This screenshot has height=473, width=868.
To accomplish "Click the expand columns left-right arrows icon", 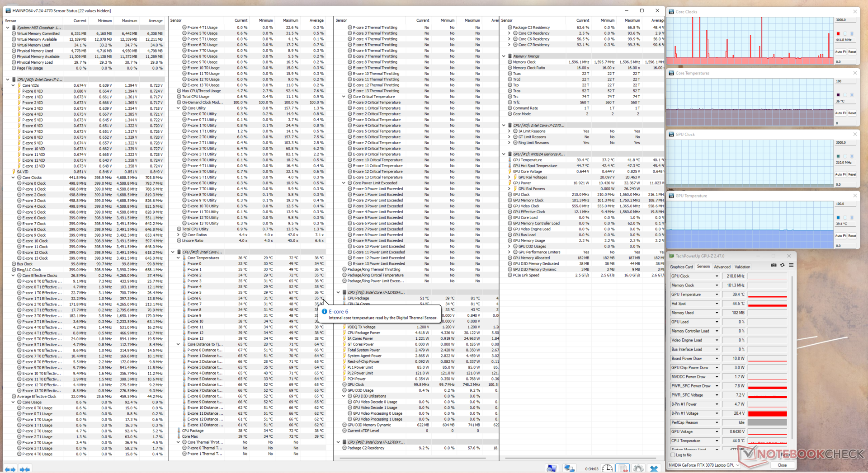I will (x=10, y=469).
